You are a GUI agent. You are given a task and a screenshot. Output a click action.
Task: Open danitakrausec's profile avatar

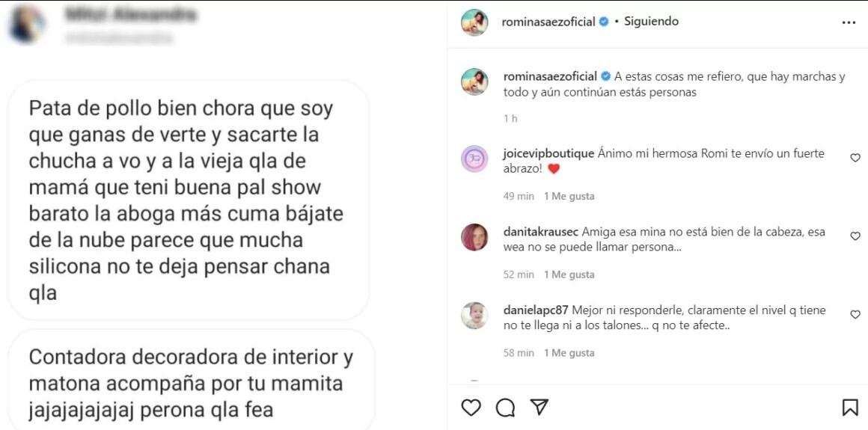click(x=474, y=237)
